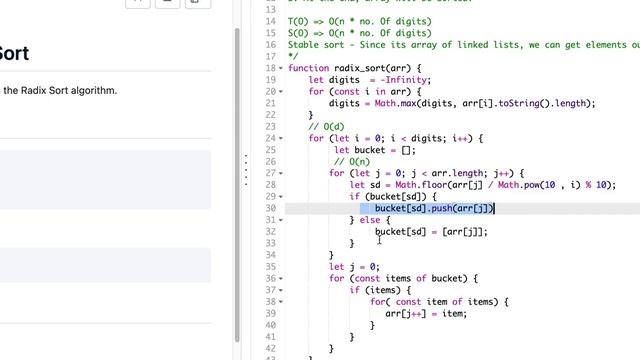The width and height of the screenshot is (640, 360).
Task: Click 'arr[j++] = item;' on line 39
Action: (426, 313)
